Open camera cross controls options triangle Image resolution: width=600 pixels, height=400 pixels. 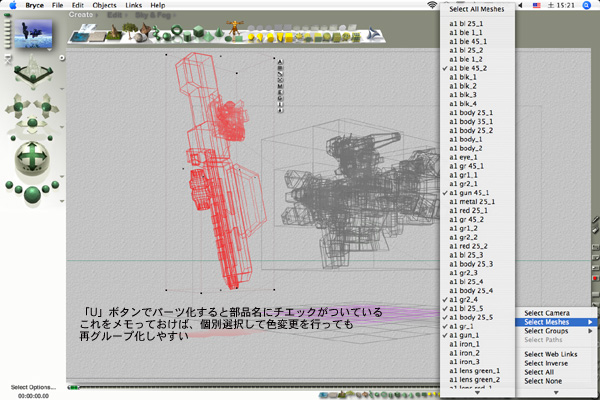[62, 127]
